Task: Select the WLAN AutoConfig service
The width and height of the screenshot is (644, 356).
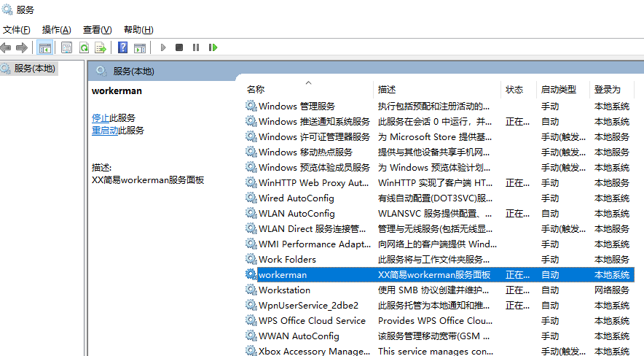Action: (297, 214)
